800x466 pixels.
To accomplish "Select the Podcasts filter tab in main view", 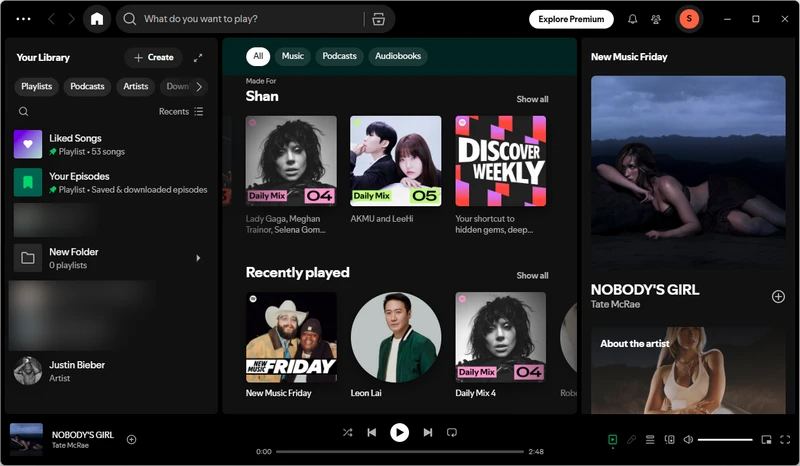I will coord(339,56).
